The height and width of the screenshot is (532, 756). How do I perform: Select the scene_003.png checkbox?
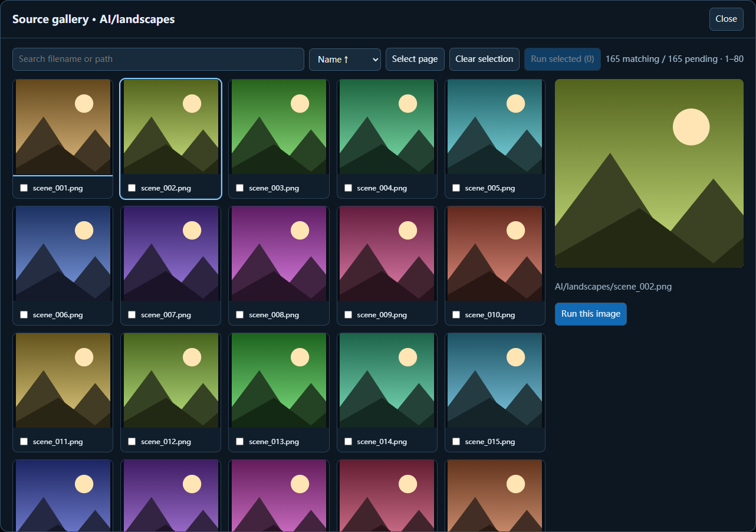click(x=239, y=188)
